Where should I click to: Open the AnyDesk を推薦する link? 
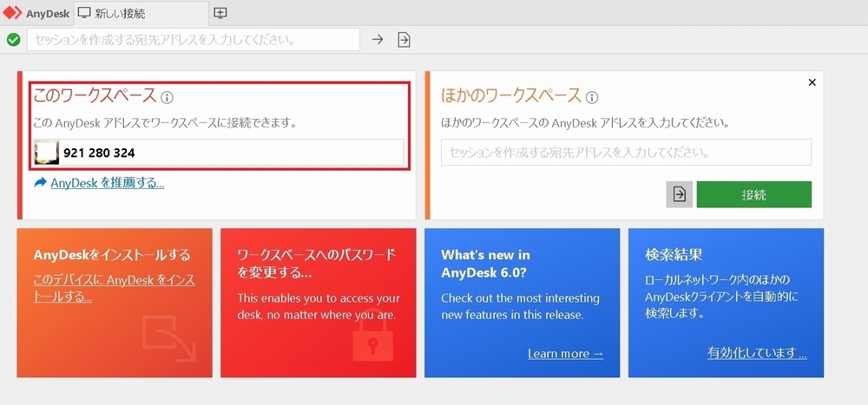[x=108, y=183]
